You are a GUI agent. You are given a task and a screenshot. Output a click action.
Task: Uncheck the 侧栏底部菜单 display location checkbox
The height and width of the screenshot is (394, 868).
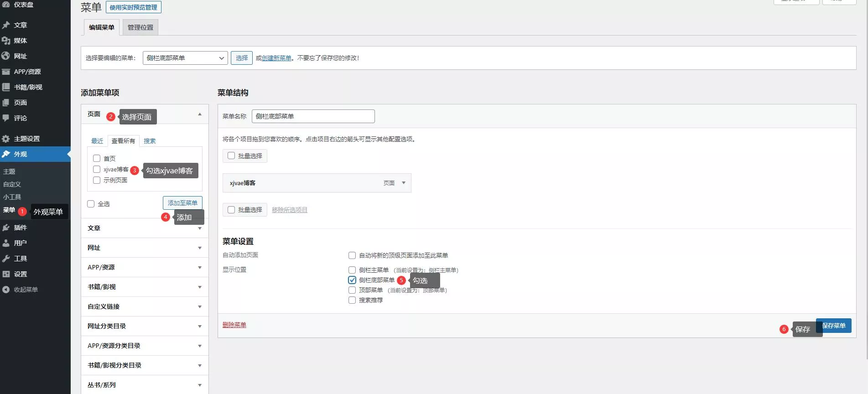[352, 280]
